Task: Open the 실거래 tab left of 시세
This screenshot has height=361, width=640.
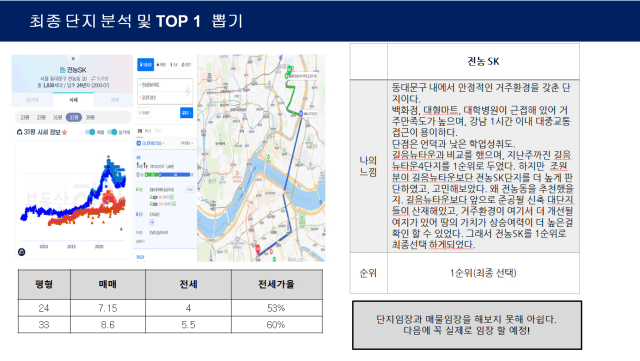Action: coord(32,100)
